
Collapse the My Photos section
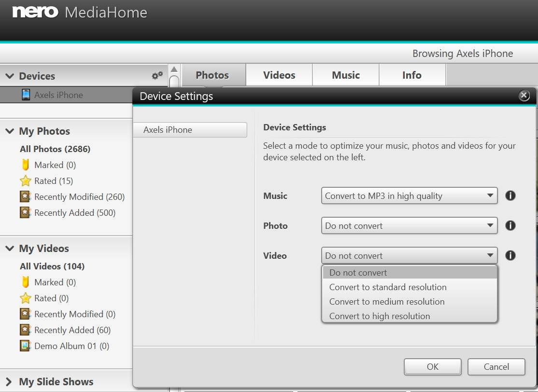10,131
